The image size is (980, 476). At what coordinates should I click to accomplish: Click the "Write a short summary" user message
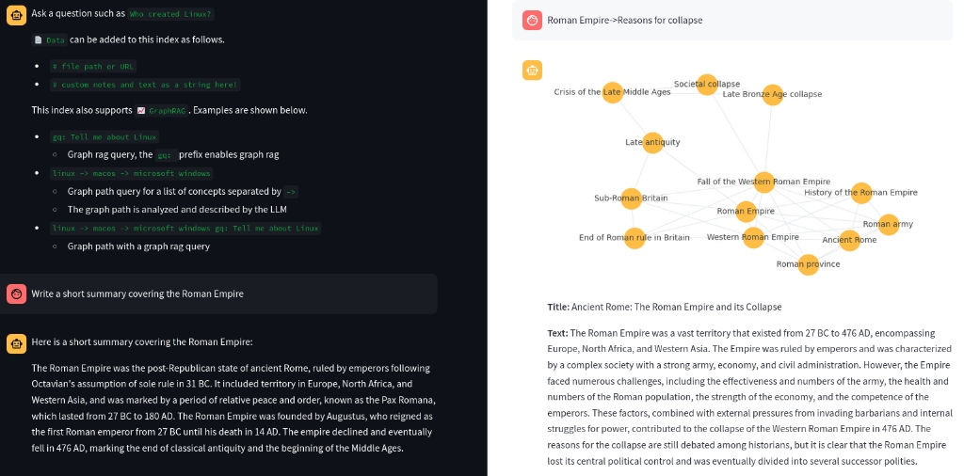[x=137, y=294]
